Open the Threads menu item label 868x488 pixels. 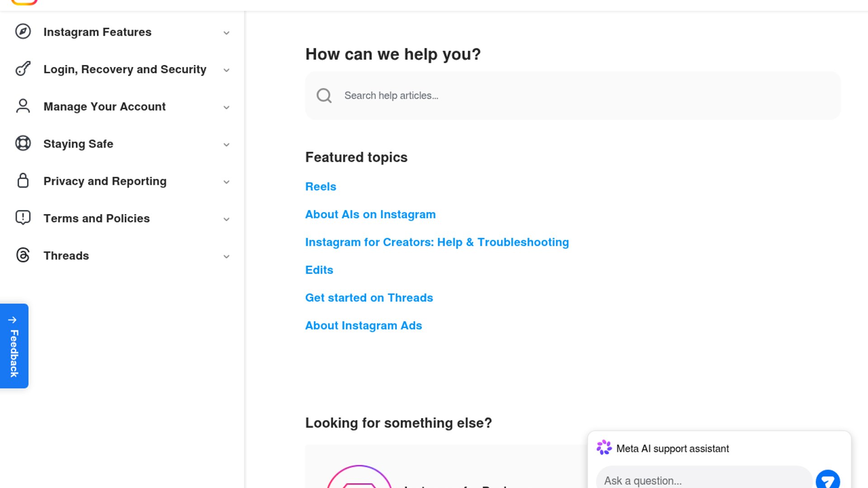[x=66, y=256]
